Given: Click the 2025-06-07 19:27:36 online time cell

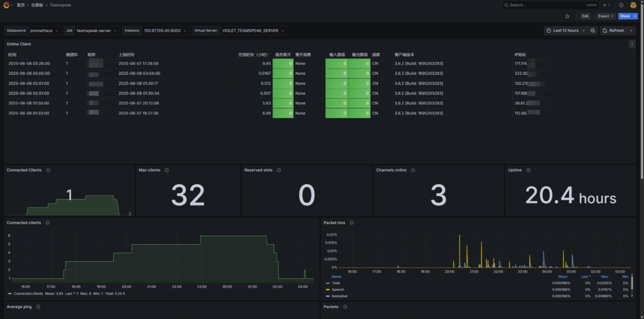Looking at the screenshot, I should tap(138, 113).
